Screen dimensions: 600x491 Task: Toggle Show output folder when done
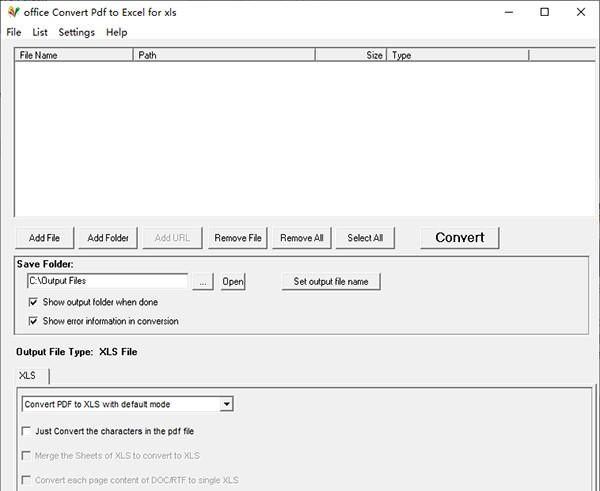point(33,302)
